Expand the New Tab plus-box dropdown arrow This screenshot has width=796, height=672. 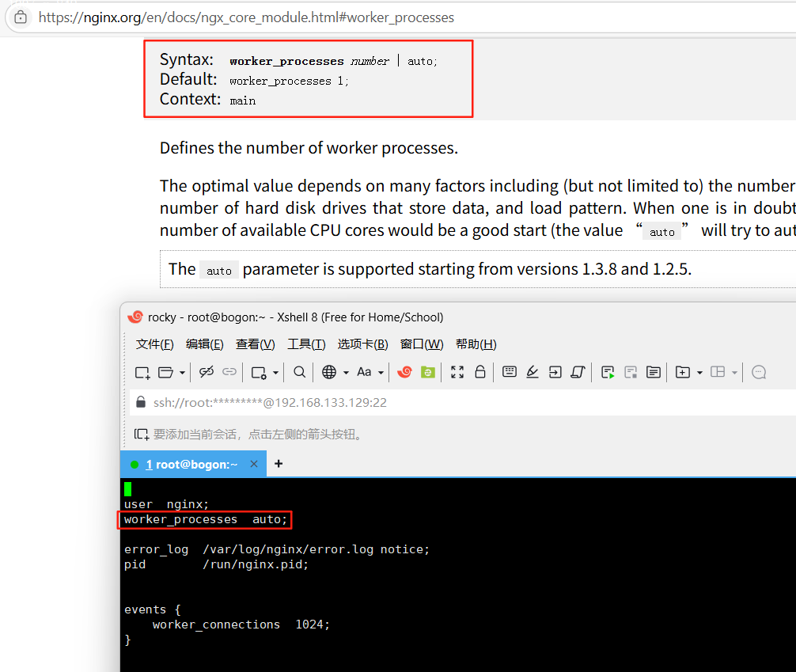699,373
